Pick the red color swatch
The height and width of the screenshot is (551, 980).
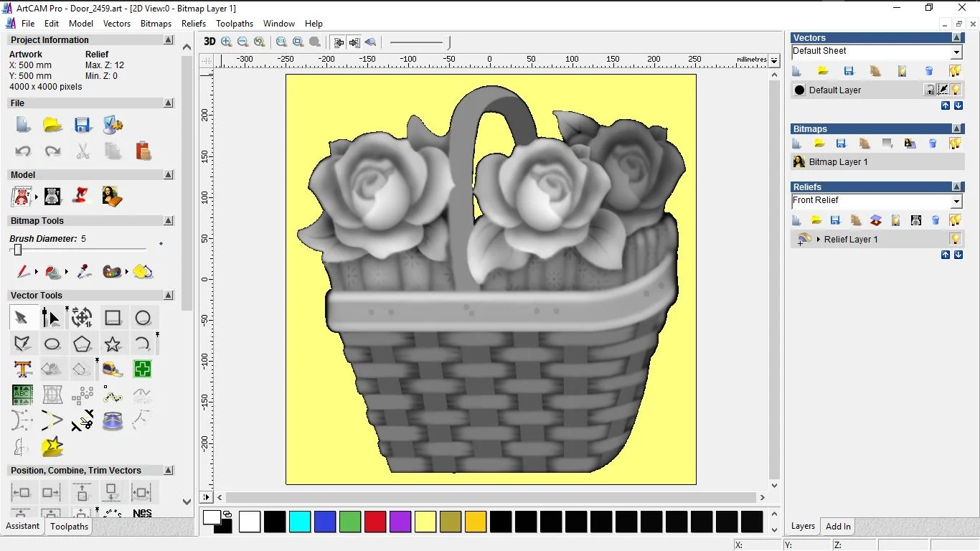pyautogui.click(x=375, y=522)
